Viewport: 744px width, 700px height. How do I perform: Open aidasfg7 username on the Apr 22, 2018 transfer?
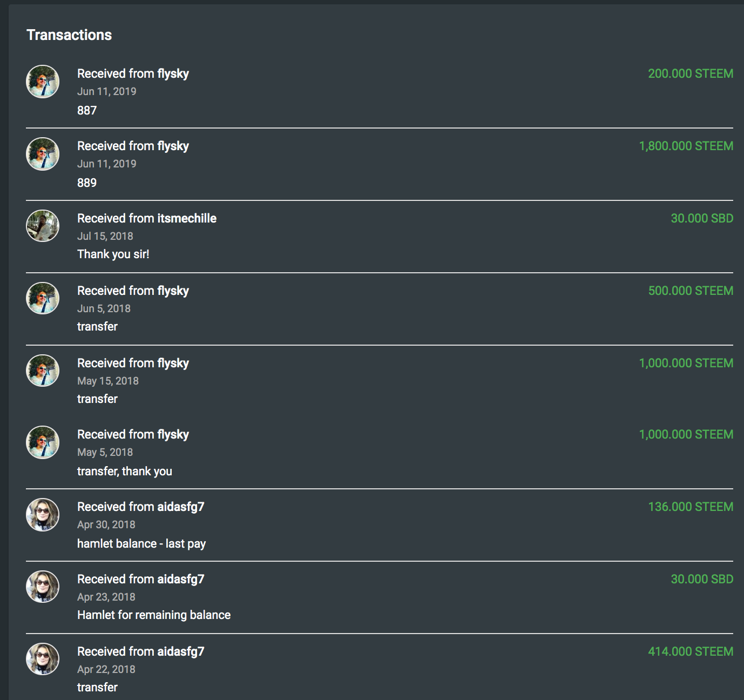coord(180,652)
